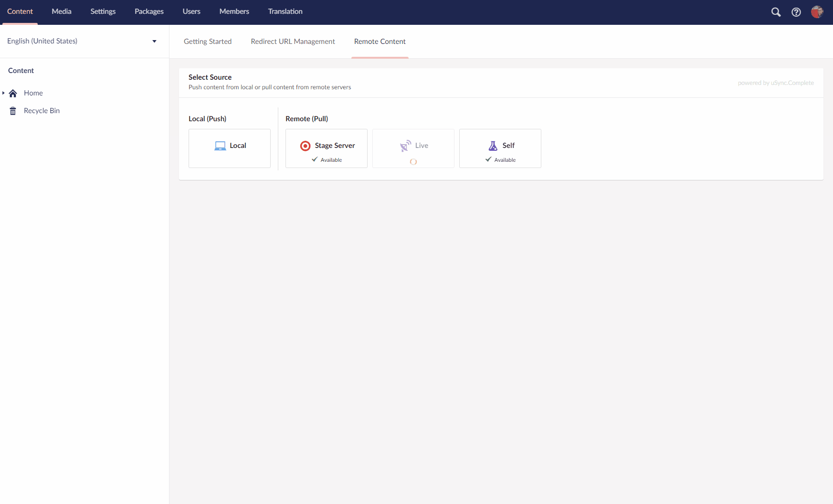Select the Stage Server as remote source

coord(326,148)
